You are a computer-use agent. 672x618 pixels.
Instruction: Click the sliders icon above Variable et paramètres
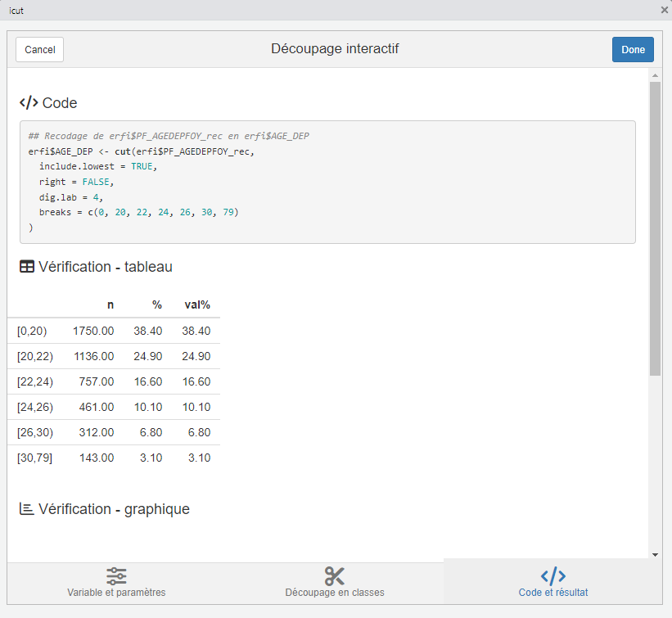pos(116,575)
